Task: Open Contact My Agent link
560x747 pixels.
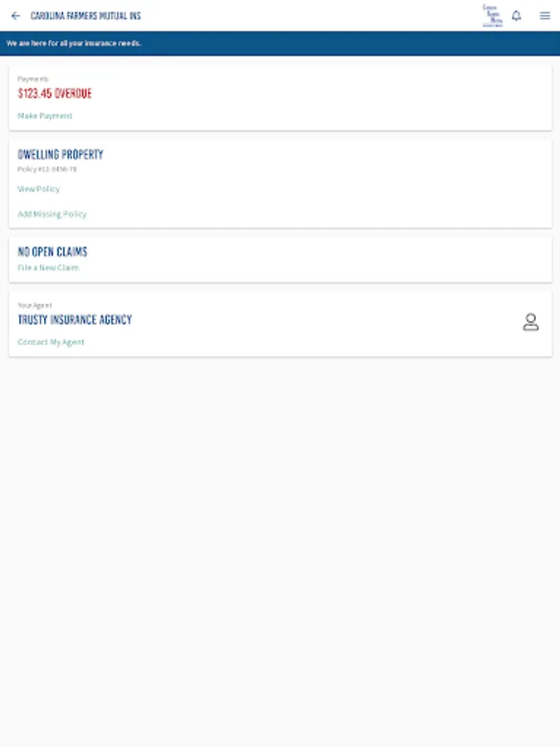Action: point(51,342)
